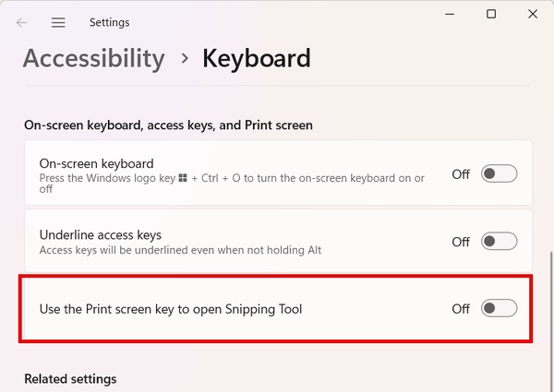The image size is (554, 392).
Task: Click the Windows logo key icon in description
Action: click(183, 178)
